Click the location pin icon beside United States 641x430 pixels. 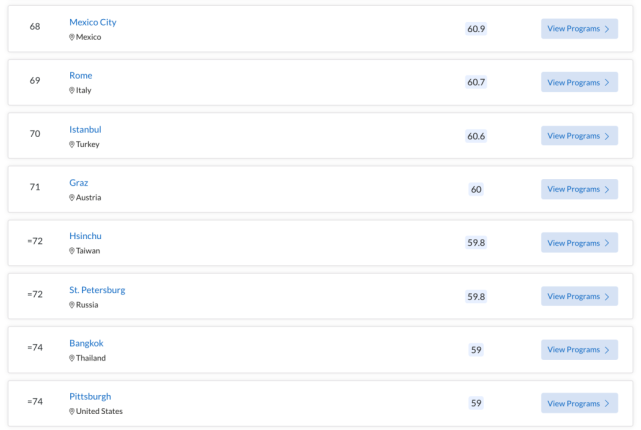tap(72, 411)
